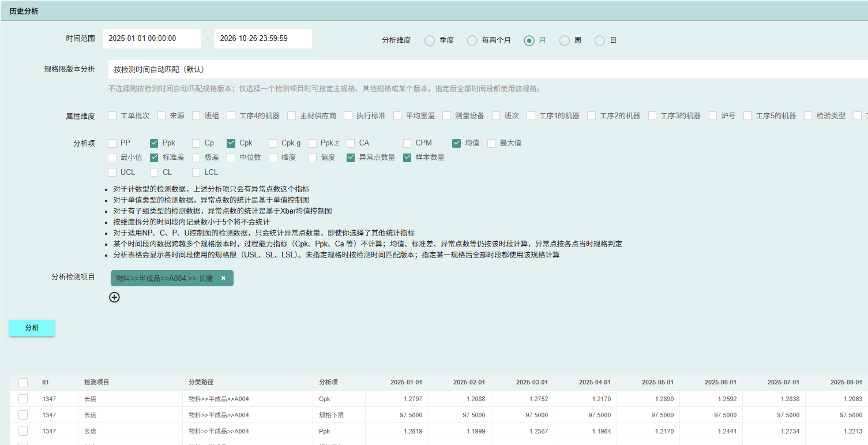Enable the 测量设备 attribute checkbox
The width and height of the screenshot is (868, 445).
[447, 116]
